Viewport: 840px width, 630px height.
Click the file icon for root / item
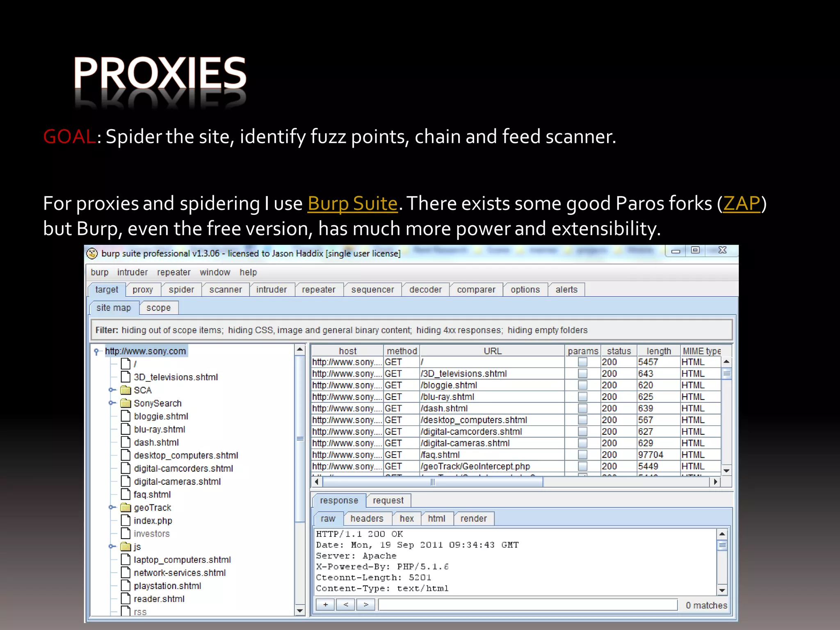126,364
